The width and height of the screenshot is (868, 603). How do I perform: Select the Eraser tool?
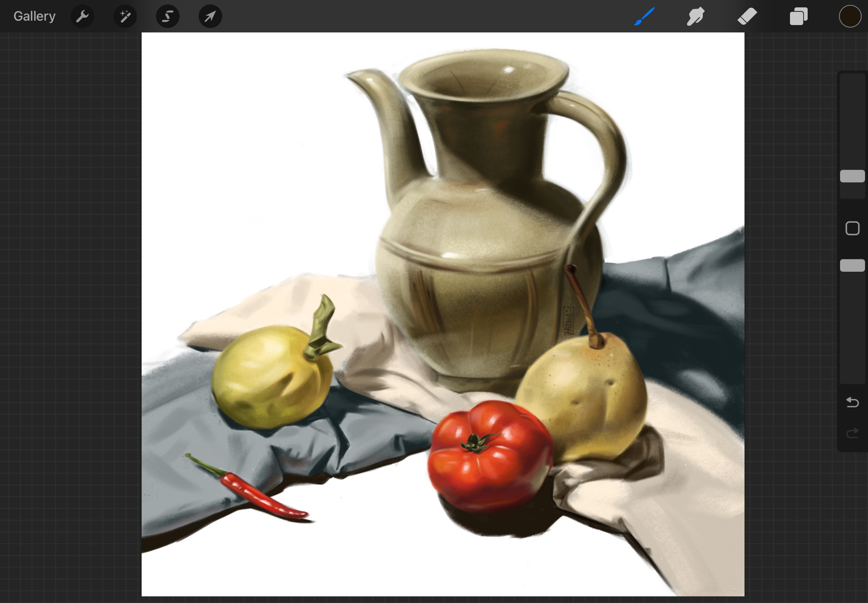tap(747, 16)
